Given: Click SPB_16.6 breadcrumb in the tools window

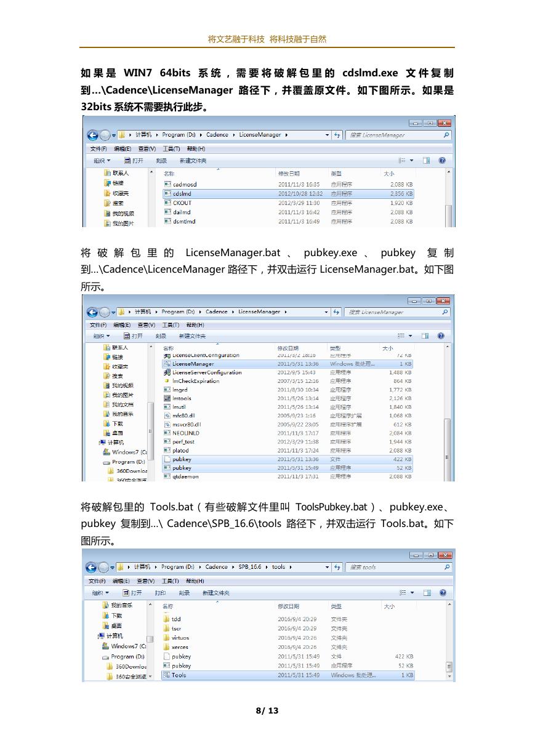Looking at the screenshot, I should 250,567.
